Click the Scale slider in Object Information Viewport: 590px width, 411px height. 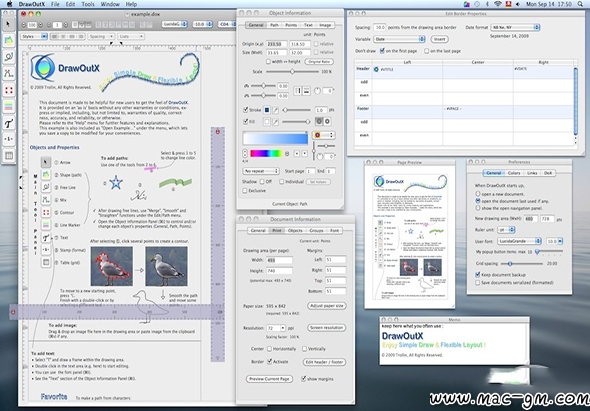[292, 72]
